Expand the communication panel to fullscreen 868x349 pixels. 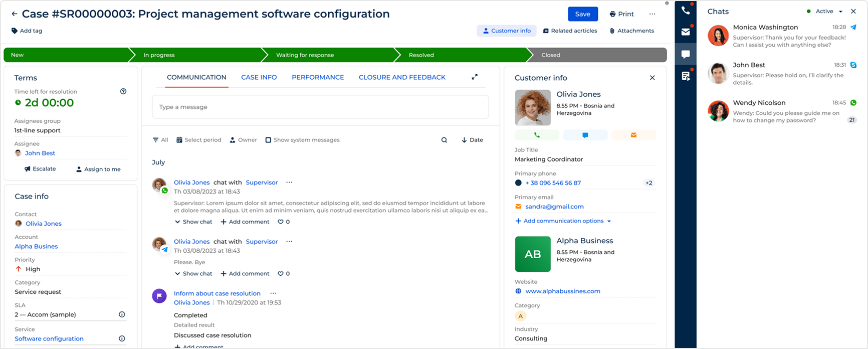(x=475, y=77)
